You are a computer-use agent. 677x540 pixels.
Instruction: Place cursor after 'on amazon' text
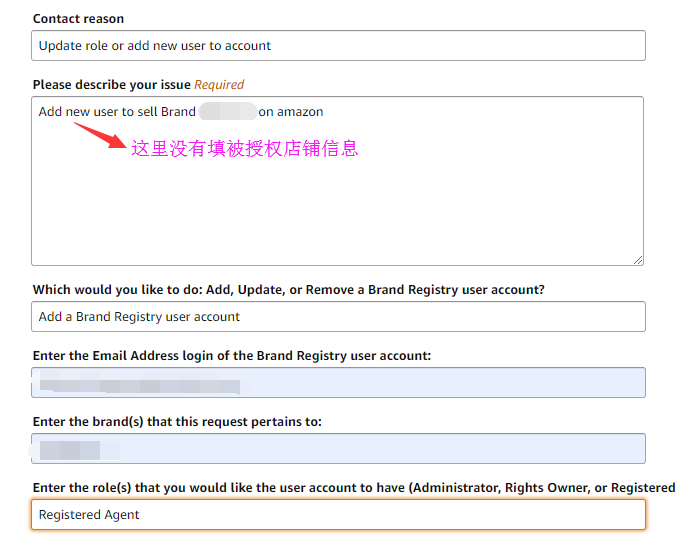pos(325,112)
